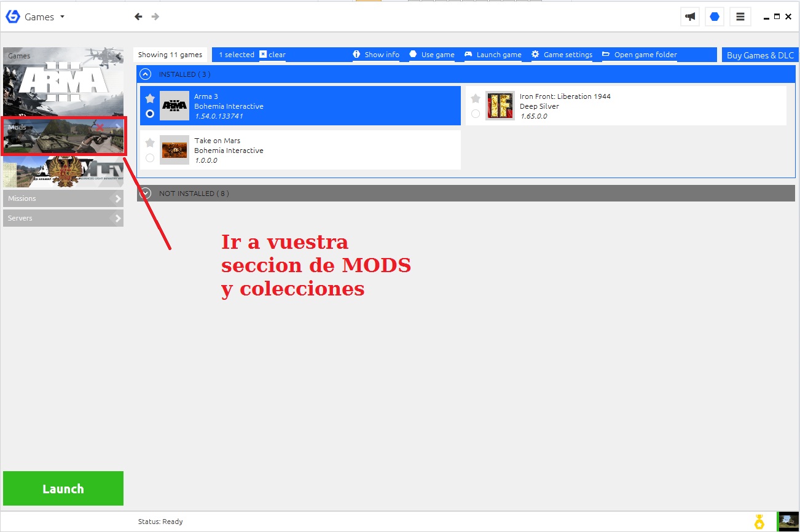Image resolution: width=800 pixels, height=532 pixels.
Task: Mark Take on Mars as favorite star
Action: [150, 143]
